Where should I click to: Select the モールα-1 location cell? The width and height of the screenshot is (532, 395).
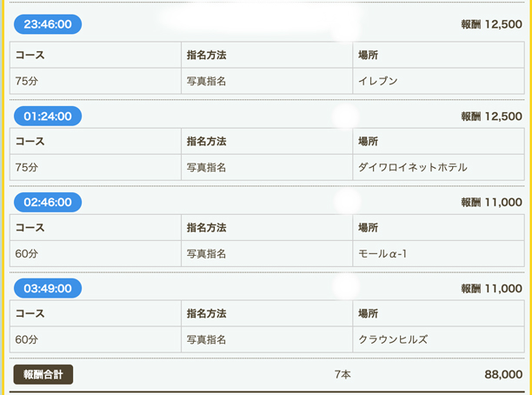coord(383,253)
